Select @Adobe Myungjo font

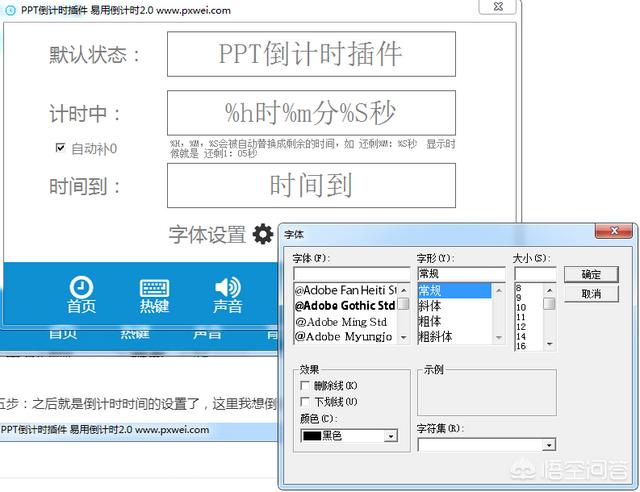point(346,337)
